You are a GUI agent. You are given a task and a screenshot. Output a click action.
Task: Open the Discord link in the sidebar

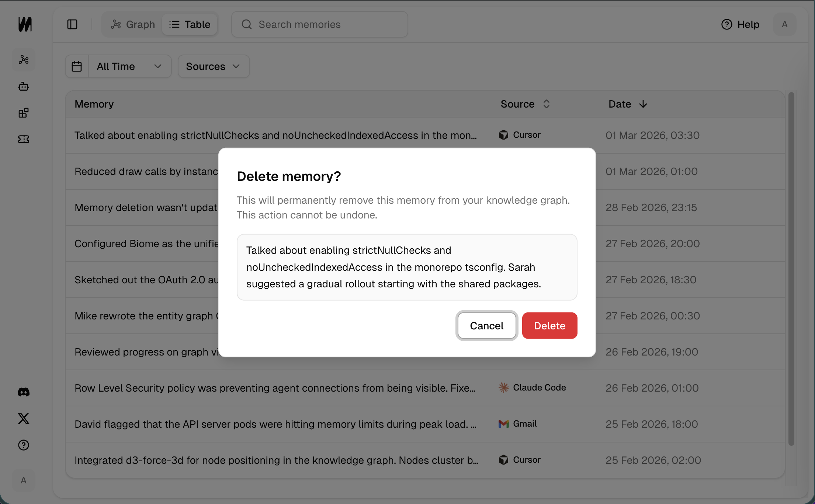pos(23,392)
